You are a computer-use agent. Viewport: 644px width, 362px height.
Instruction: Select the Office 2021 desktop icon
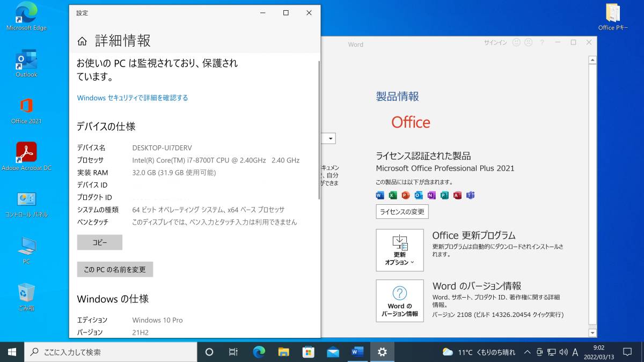(26, 110)
